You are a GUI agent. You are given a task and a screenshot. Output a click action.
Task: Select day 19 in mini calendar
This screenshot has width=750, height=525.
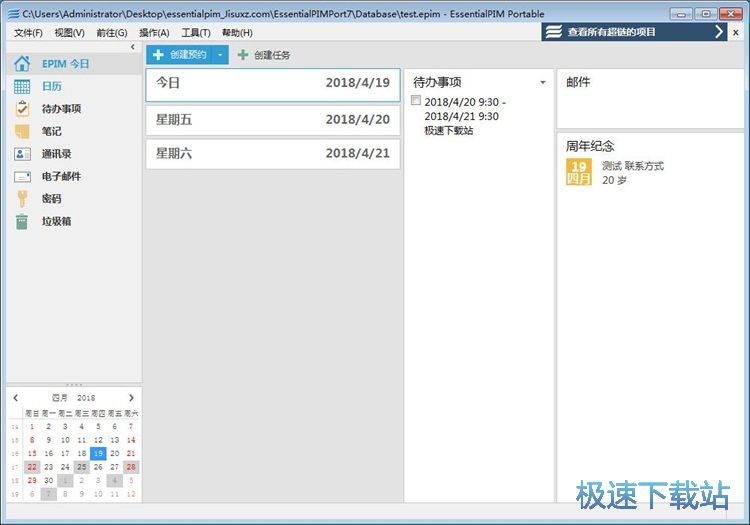click(98, 453)
